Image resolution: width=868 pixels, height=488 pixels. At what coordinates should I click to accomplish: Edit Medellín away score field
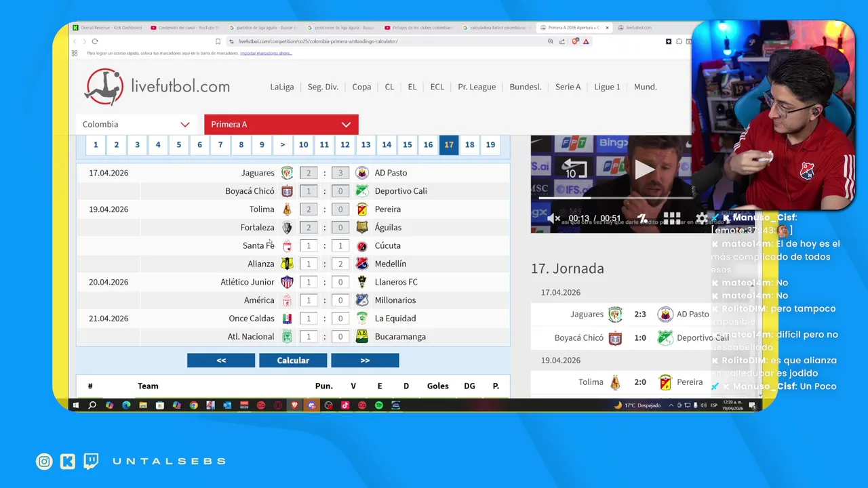click(x=340, y=264)
